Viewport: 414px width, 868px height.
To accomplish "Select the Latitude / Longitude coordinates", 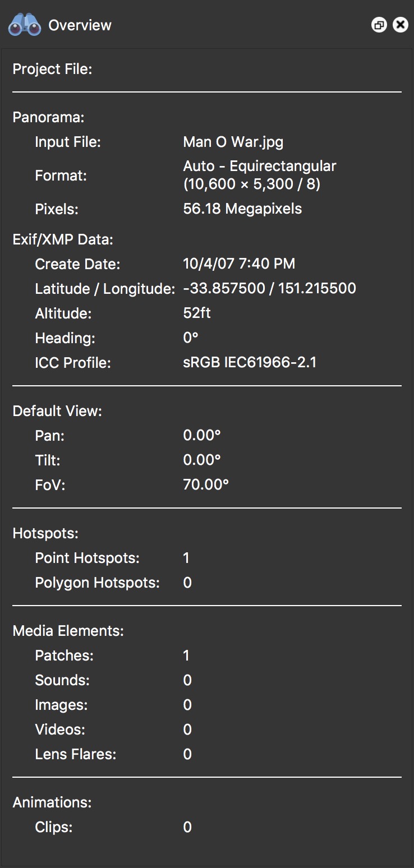I will (269, 288).
